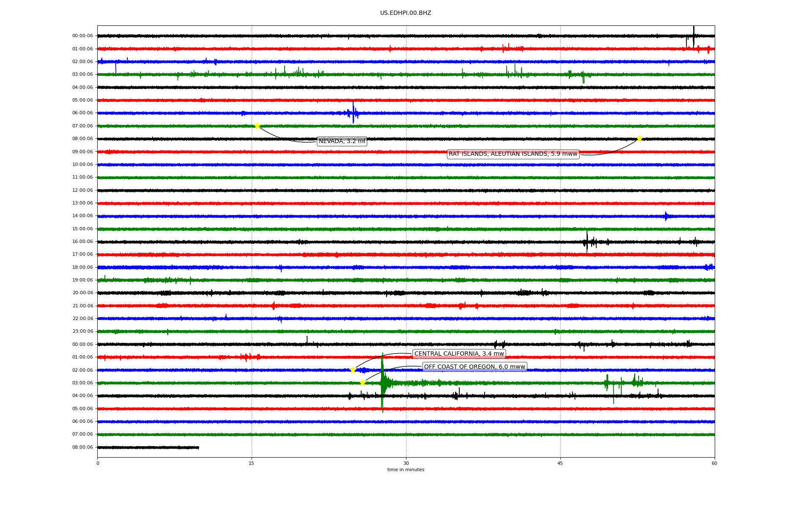Viewport: 812px width, 508px height.
Task: Click the Rat Islands earthquake star marker
Action: (x=639, y=138)
